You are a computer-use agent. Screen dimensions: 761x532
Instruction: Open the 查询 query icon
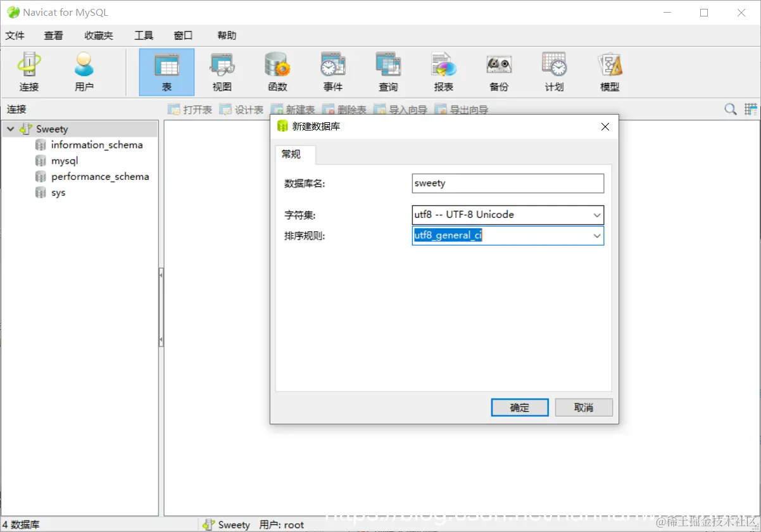[388, 72]
